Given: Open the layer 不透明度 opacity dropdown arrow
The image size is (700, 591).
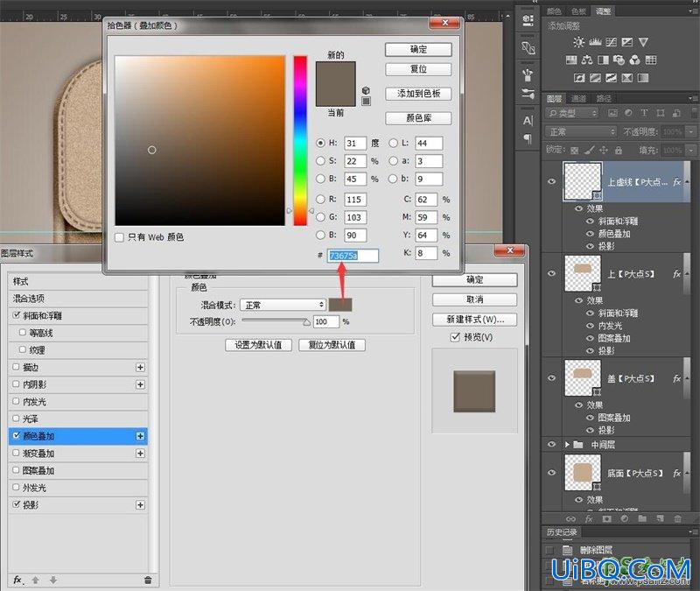Looking at the screenshot, I should [x=691, y=132].
